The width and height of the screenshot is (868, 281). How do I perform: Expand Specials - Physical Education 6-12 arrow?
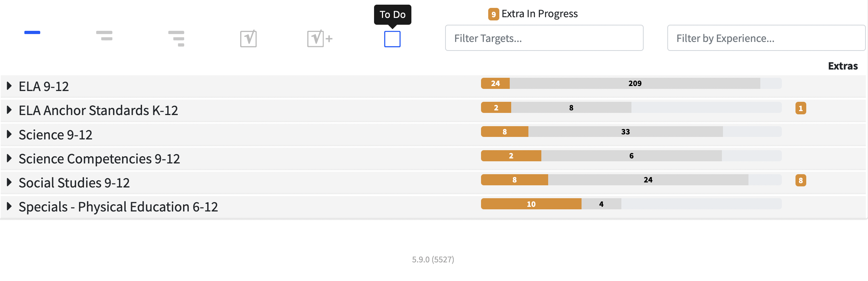9,206
